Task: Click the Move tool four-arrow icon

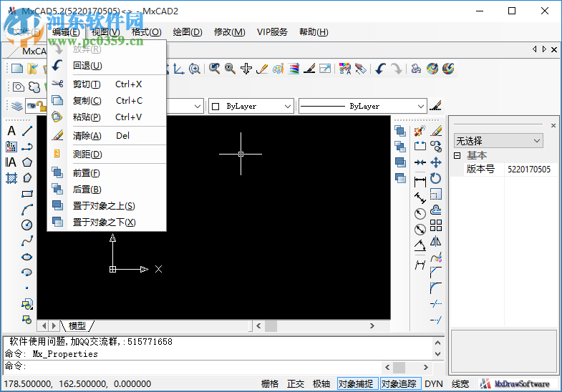Action: pos(436,162)
